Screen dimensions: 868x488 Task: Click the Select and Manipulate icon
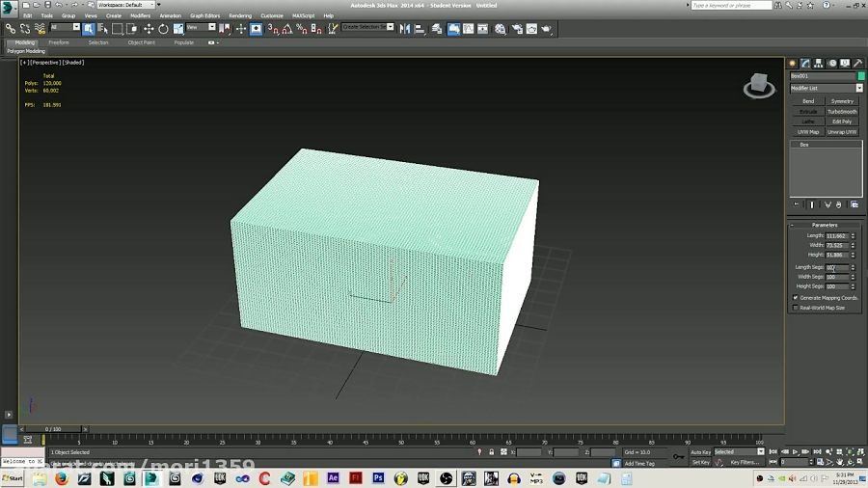(241, 29)
